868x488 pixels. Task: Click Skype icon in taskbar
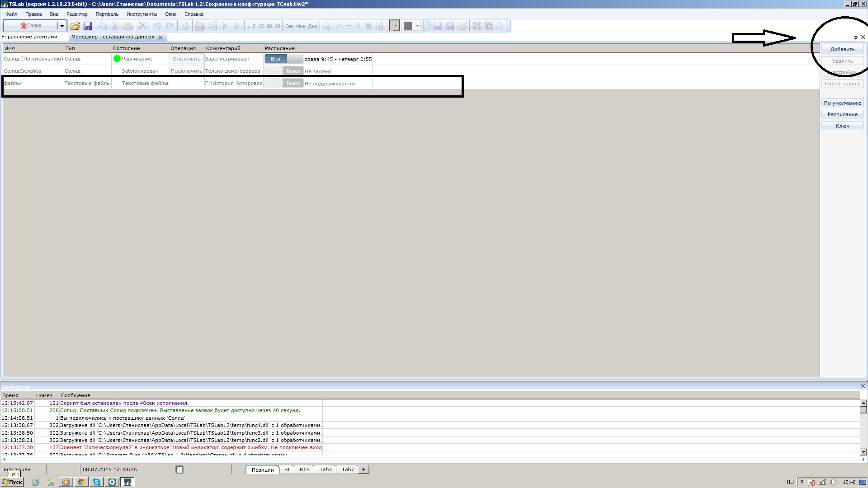tap(97, 482)
